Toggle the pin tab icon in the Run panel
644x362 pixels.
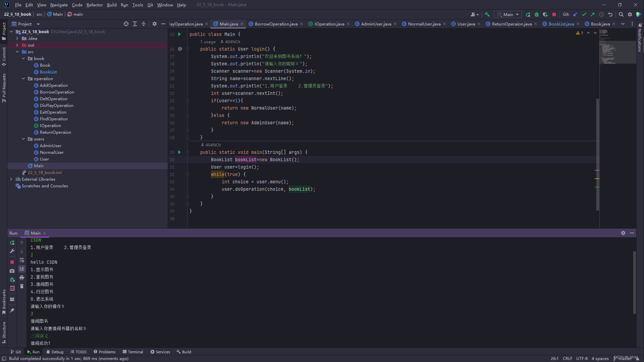point(12,310)
